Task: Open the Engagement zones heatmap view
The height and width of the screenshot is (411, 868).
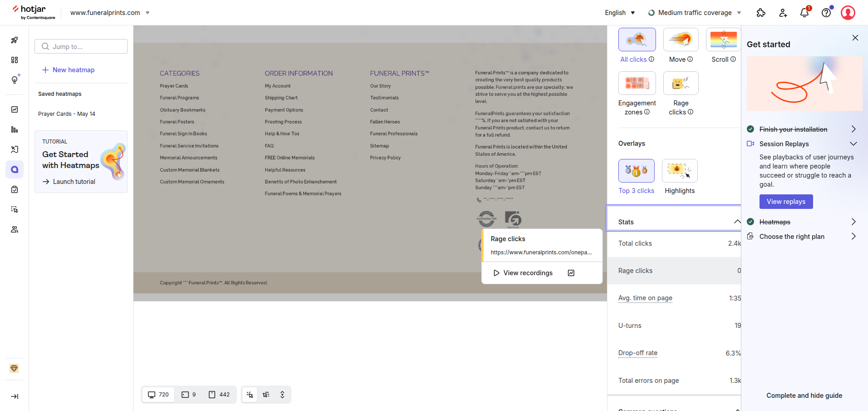Action: coord(636,83)
